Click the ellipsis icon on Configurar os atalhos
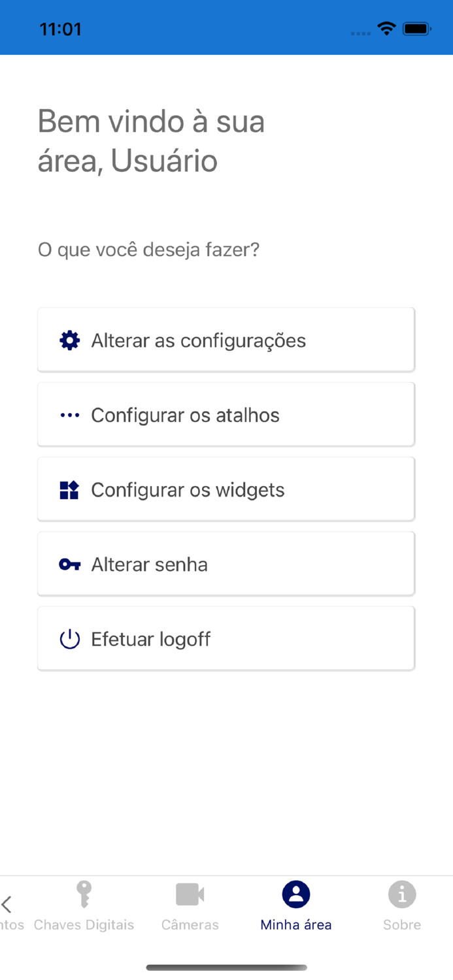 (69, 414)
